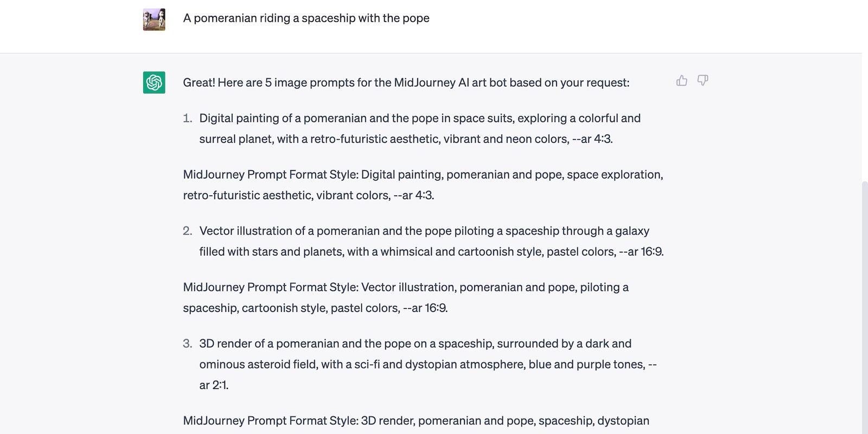Click the assistant avatar next to the greeting

coord(154,81)
